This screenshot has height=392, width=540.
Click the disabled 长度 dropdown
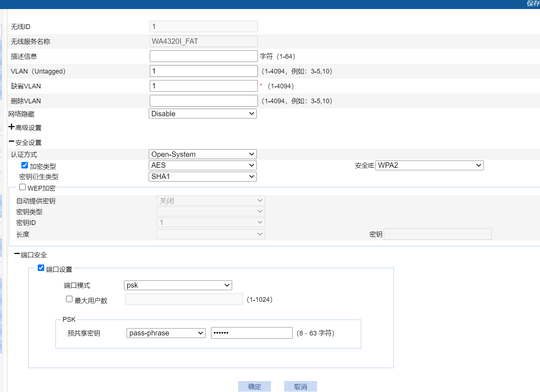pos(211,234)
